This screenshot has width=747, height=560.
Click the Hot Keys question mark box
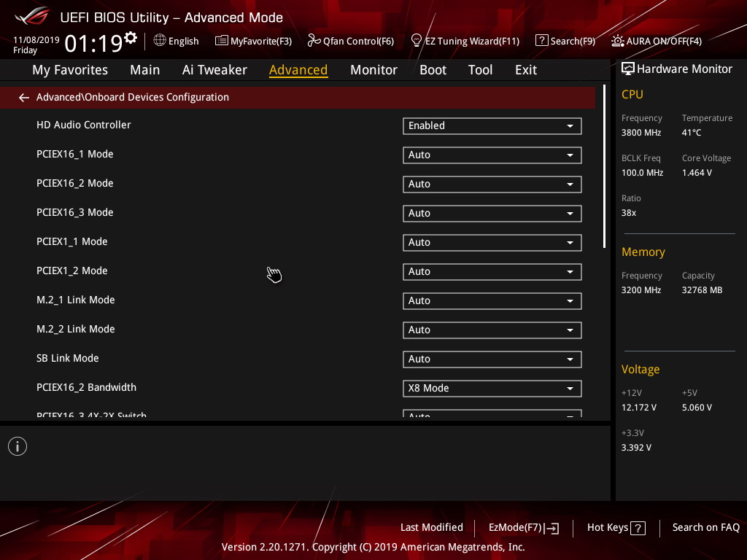(638, 528)
